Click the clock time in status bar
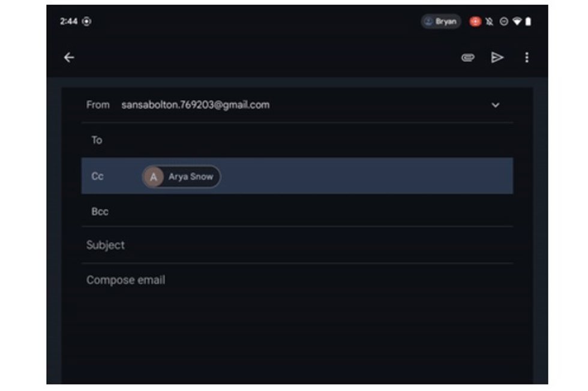 pyautogui.click(x=68, y=22)
